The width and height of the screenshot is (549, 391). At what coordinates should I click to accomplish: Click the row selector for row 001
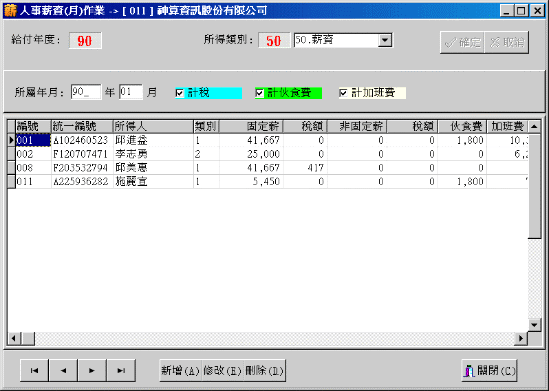(x=12, y=140)
